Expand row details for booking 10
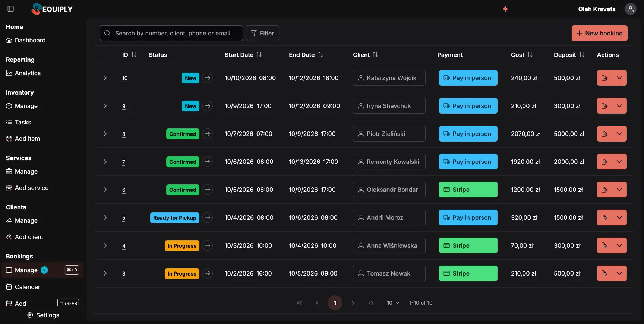 [x=105, y=78]
